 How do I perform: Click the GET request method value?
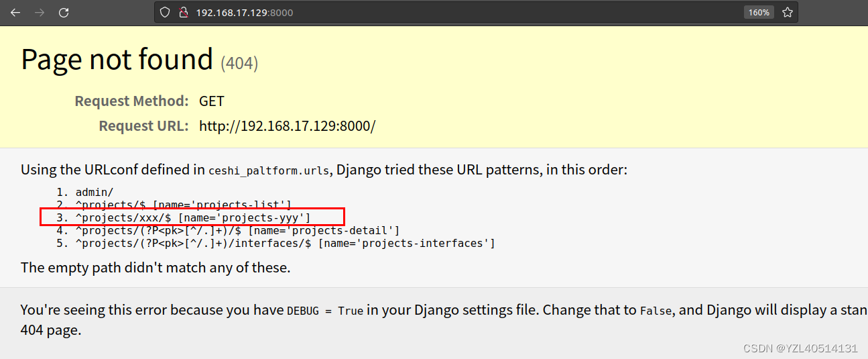pyautogui.click(x=211, y=101)
